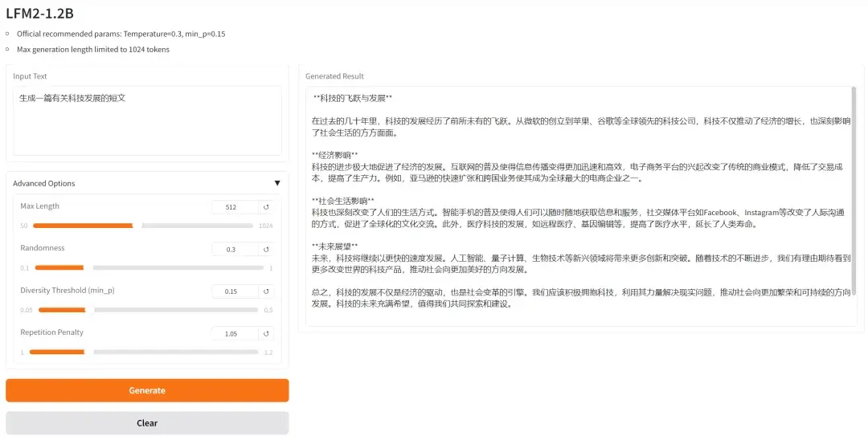Image resolution: width=868 pixels, height=444 pixels.
Task: Click the 'Diversity Threshold (min_p)' label
Action: 68,290
